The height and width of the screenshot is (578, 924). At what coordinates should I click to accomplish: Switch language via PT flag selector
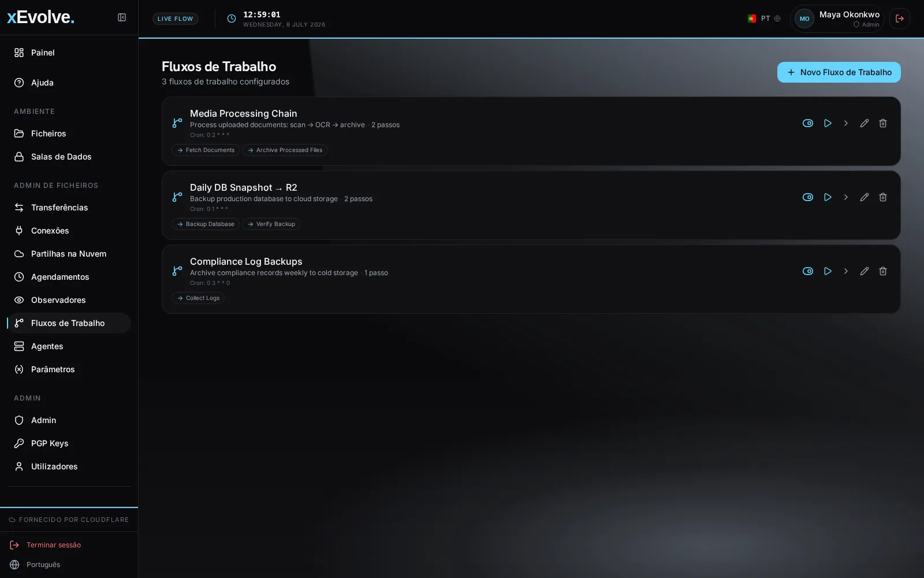(x=764, y=18)
